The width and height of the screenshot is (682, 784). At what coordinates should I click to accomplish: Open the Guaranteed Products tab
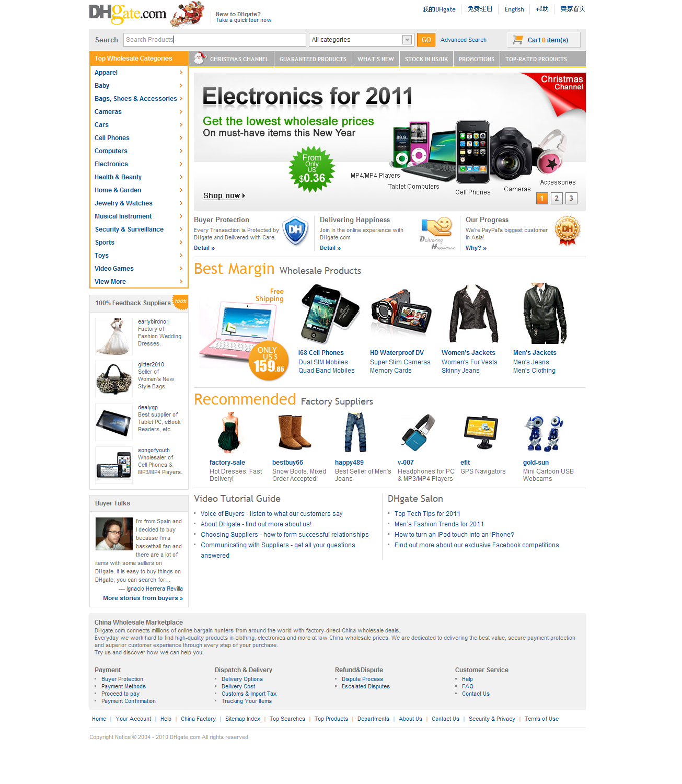point(313,59)
